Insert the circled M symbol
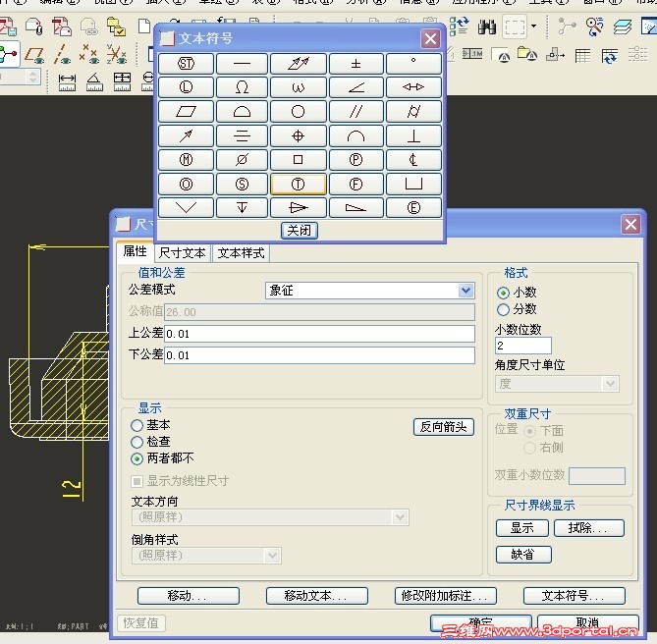657x644 pixels. (x=186, y=160)
